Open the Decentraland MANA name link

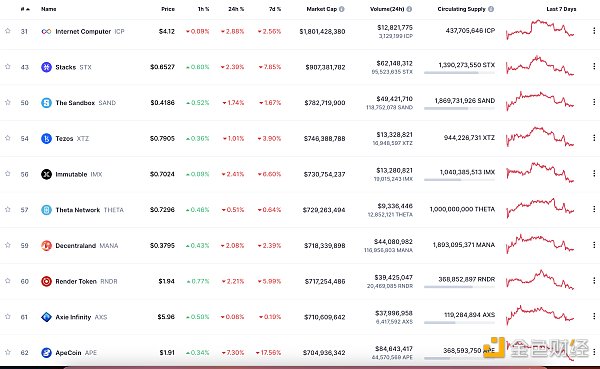click(x=87, y=245)
